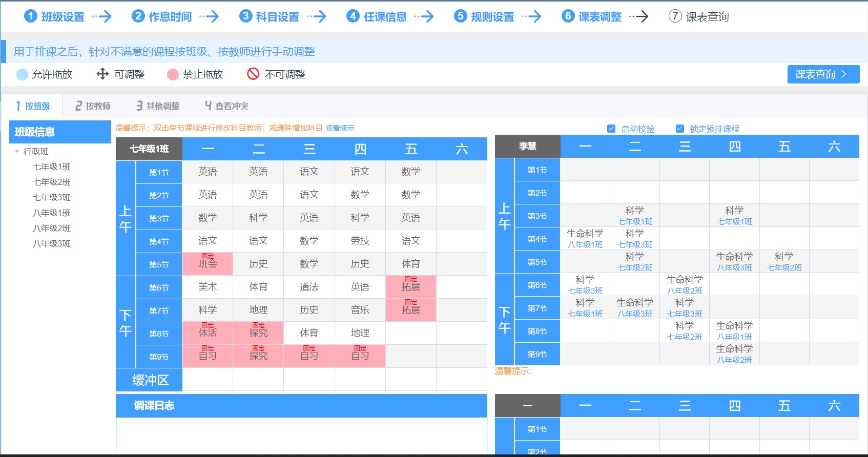
Task: Go to step 7 课表查询
Action: coord(699,16)
